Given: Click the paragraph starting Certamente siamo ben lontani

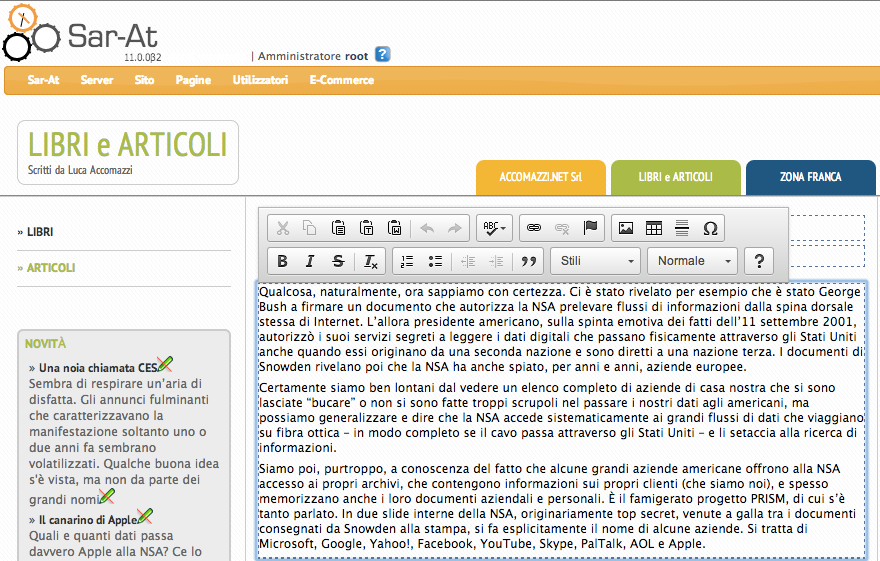Looking at the screenshot, I should (561, 418).
